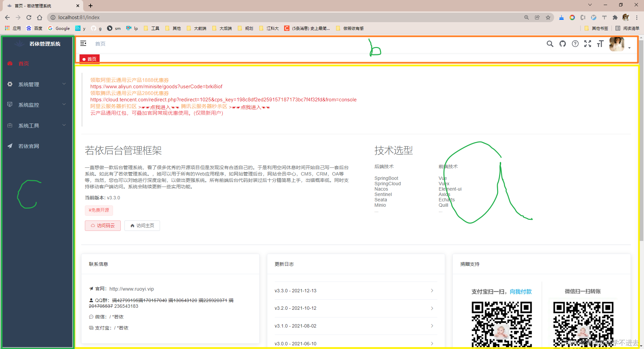
Task: Click the 若依官网 paper plane icon
Action: click(10, 146)
